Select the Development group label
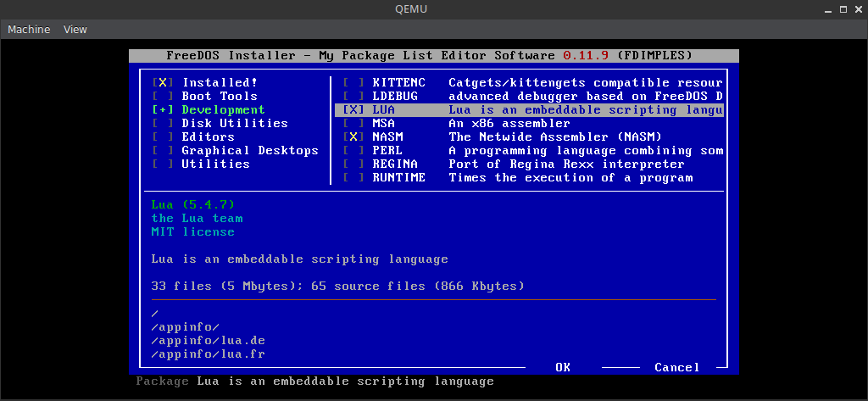 (224, 109)
